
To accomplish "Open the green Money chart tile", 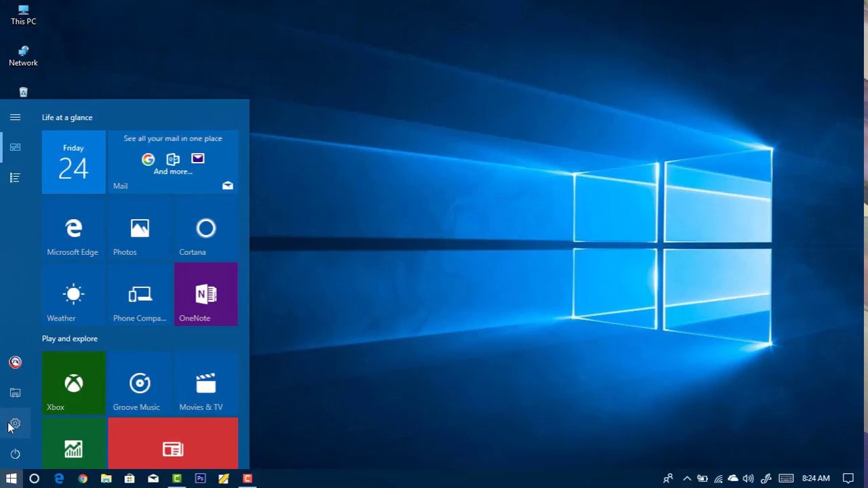I will click(x=73, y=443).
